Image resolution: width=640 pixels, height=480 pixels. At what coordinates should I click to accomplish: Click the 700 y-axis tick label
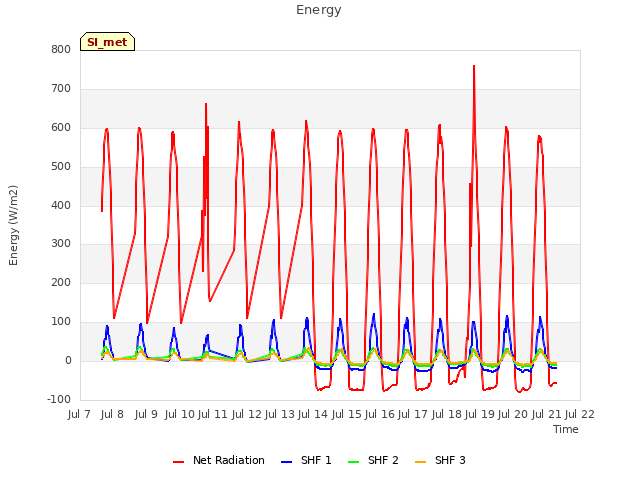pos(61,89)
